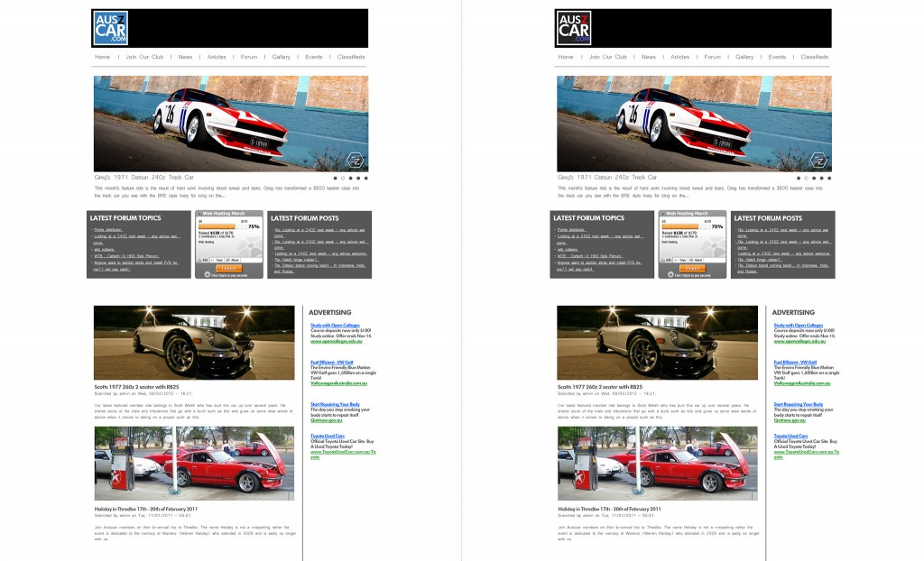Select the hollow slideshow dot in left mockup
924x561 pixels.
coord(343,178)
